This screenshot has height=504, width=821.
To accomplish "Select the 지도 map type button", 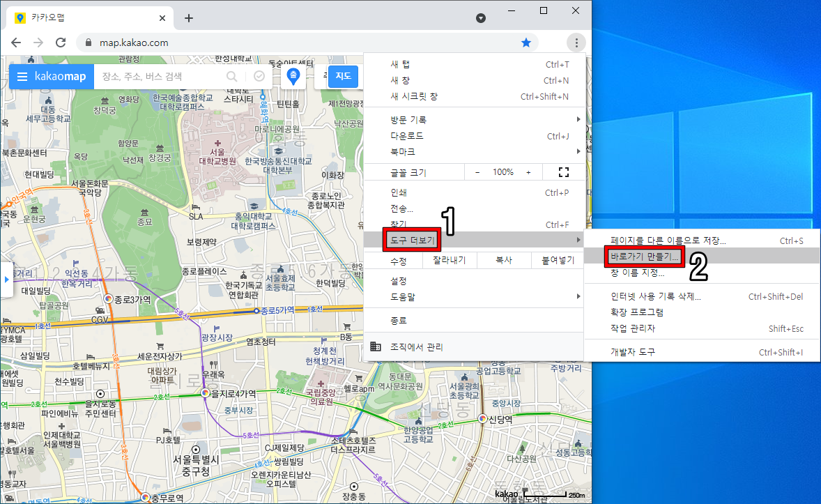I will [x=344, y=77].
